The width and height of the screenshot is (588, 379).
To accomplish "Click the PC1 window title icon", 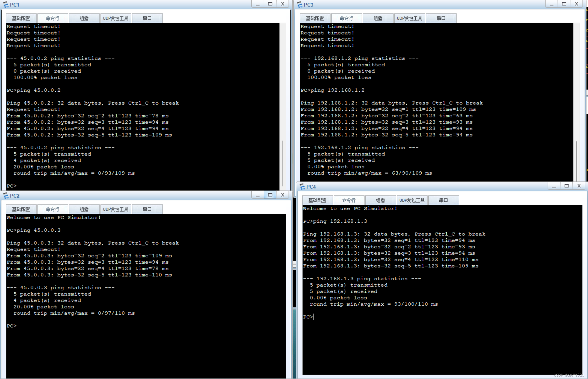I will coord(6,4).
